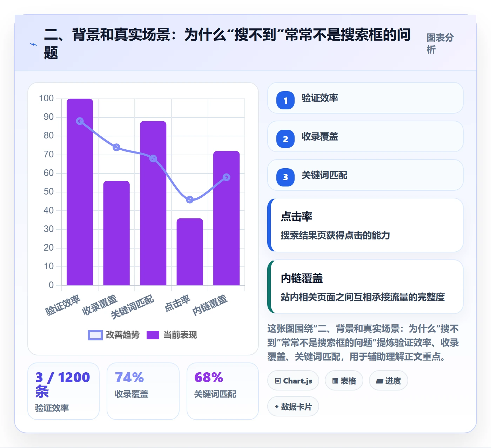This screenshot has width=491, height=448.
Task: Click the number 2 badge beside 收录覆盖
Action: [285, 139]
